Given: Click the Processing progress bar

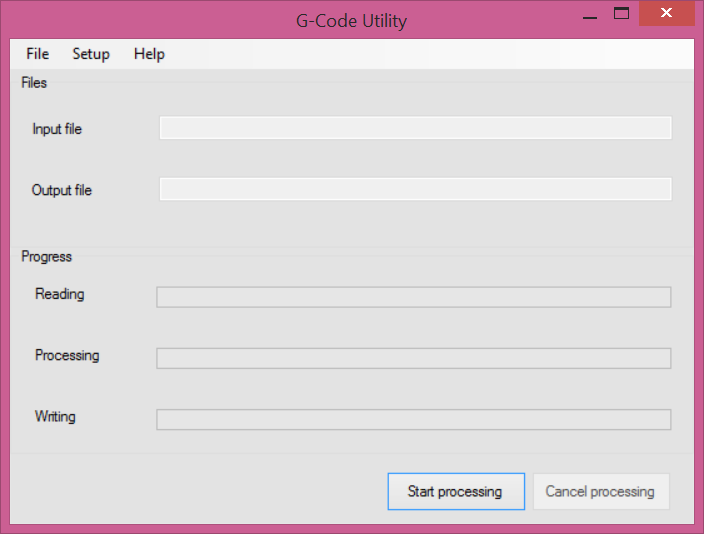Looking at the screenshot, I should coord(413,358).
